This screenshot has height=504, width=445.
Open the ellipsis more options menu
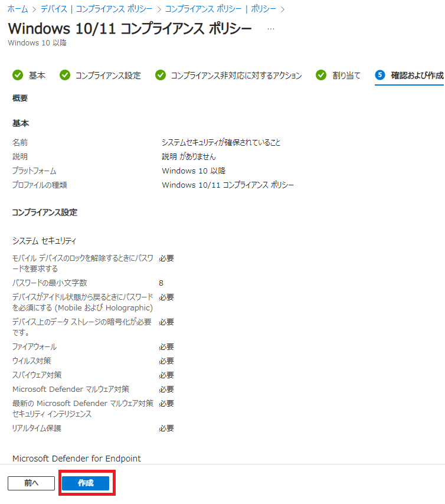pos(271,29)
